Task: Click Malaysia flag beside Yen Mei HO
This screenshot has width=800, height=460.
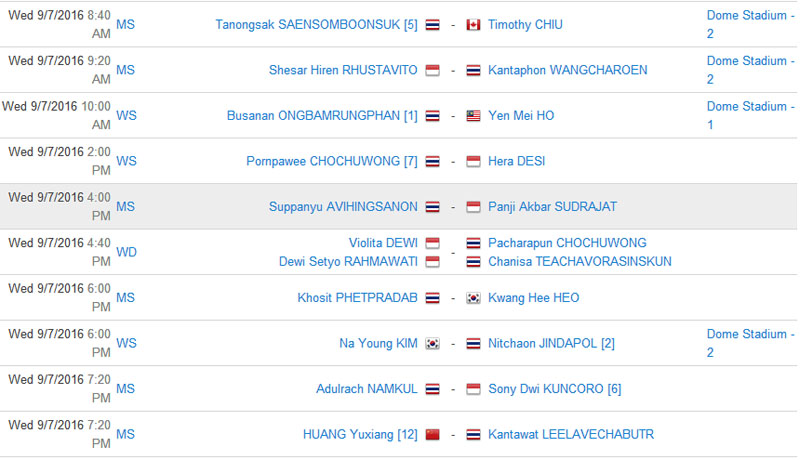Action: [x=473, y=116]
